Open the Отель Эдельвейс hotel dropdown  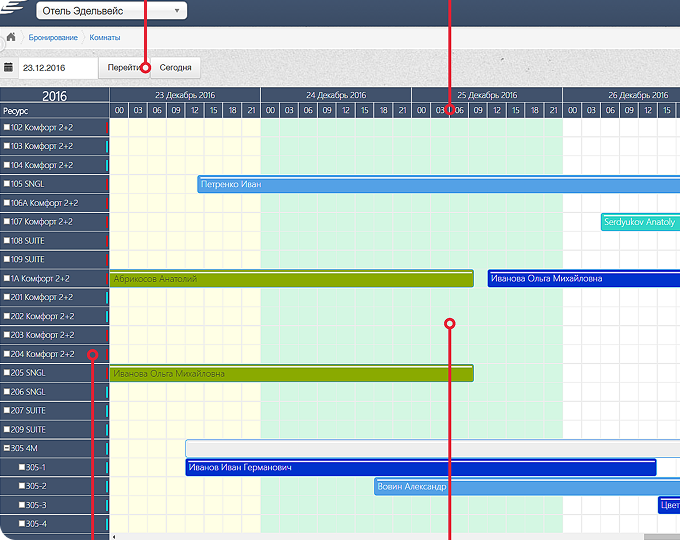tap(111, 11)
